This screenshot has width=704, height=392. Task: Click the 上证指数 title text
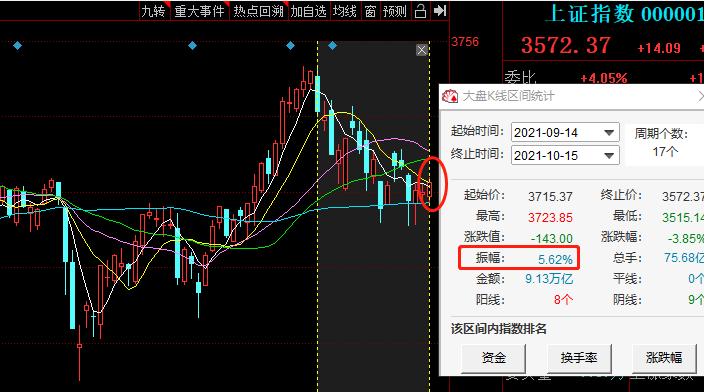click(590, 14)
